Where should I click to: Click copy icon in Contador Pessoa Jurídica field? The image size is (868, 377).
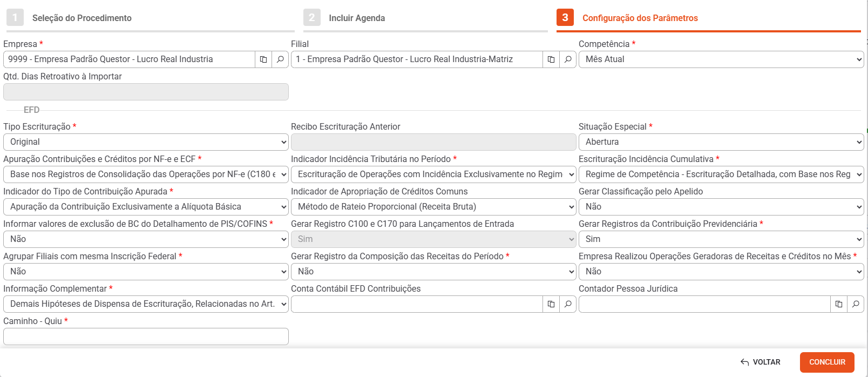tap(839, 304)
